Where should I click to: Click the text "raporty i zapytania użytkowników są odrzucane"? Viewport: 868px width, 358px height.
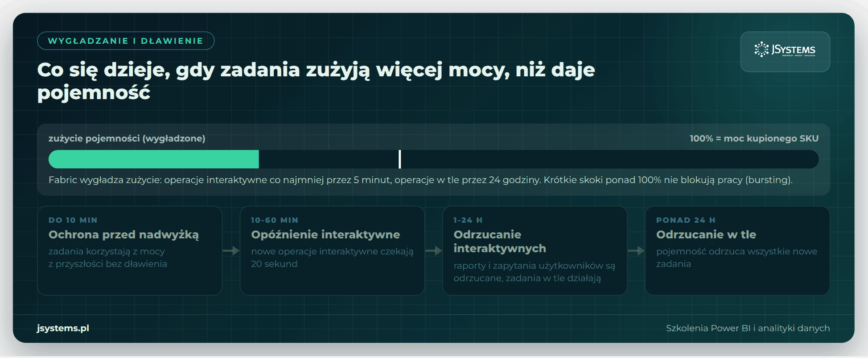(x=534, y=272)
